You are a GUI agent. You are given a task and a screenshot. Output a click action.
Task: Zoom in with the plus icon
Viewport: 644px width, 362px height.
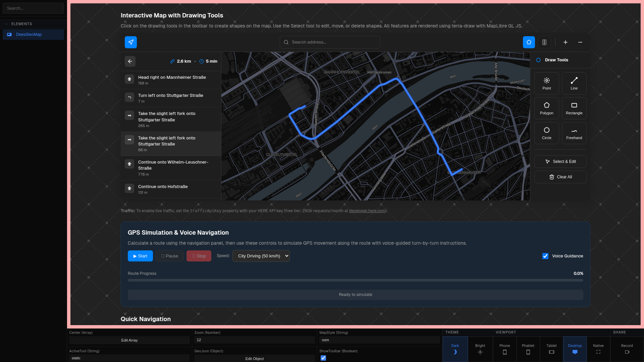566,42
